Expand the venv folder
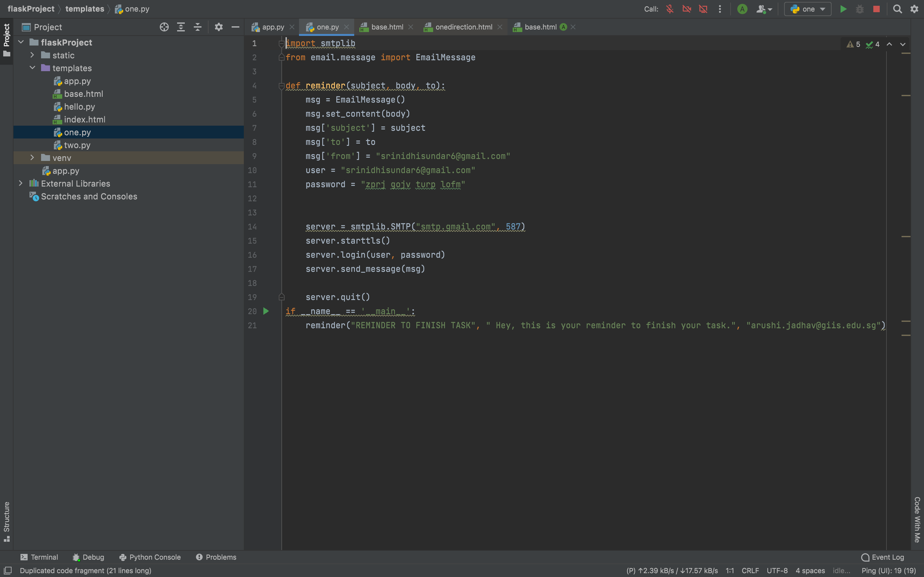 32,158
